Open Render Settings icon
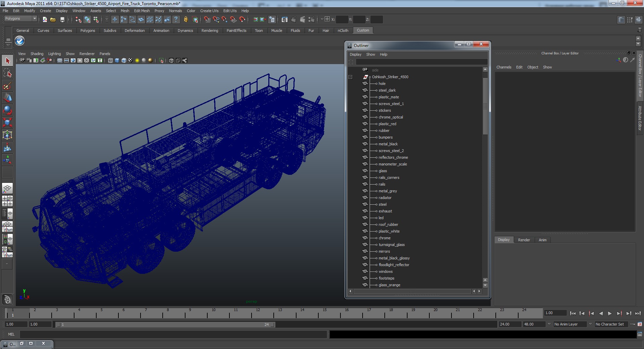The height and width of the screenshot is (349, 644). point(311,19)
